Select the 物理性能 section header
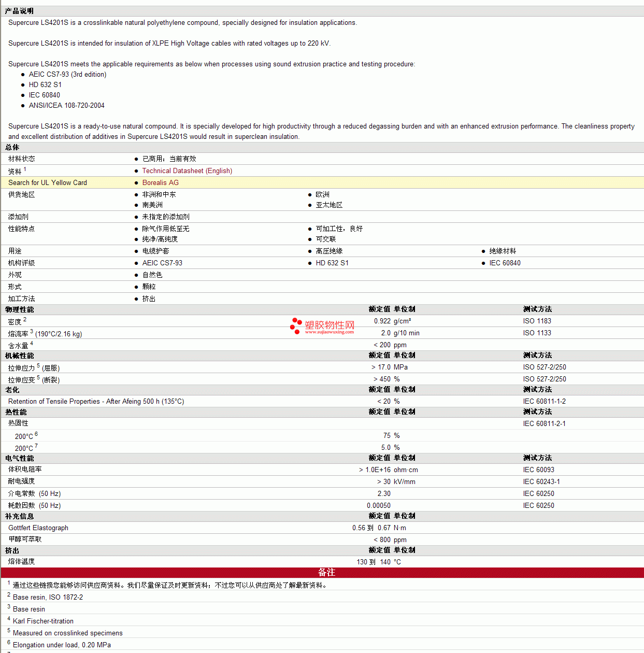 20,309
